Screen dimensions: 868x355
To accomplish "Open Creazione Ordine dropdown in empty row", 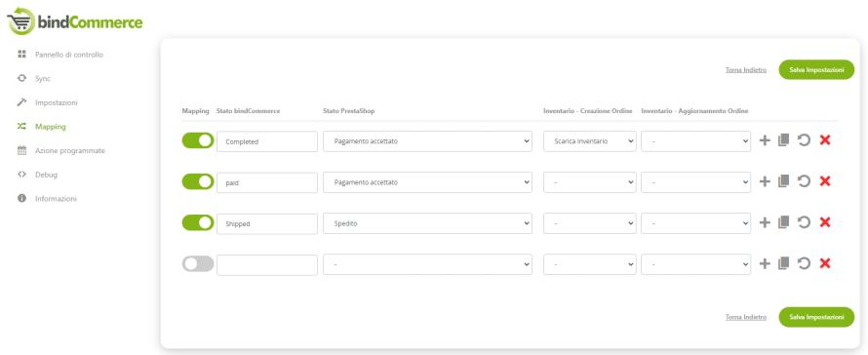I will tap(589, 264).
